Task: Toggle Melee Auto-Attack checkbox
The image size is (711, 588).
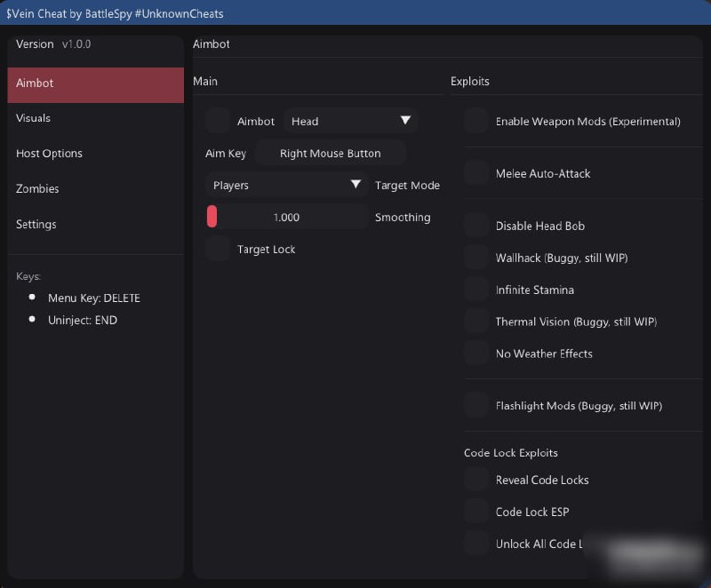Action: (x=476, y=173)
